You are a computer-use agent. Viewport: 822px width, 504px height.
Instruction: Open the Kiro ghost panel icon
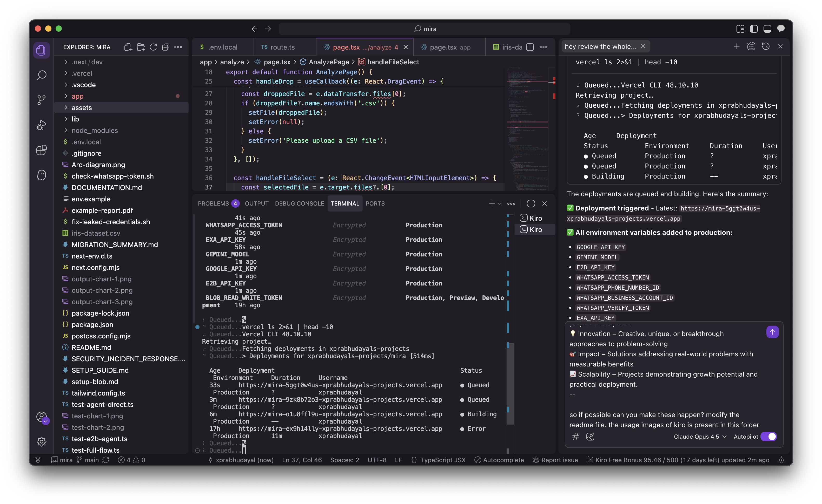tap(41, 175)
